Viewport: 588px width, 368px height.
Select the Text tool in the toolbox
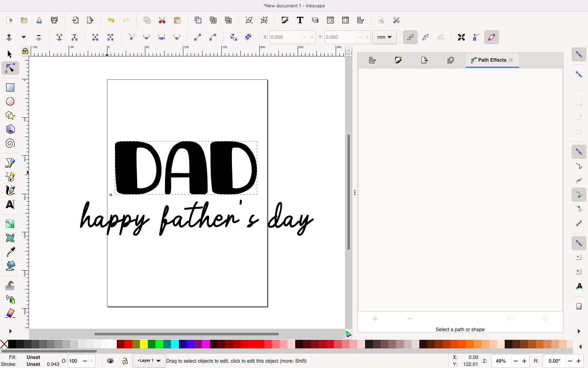[10, 204]
